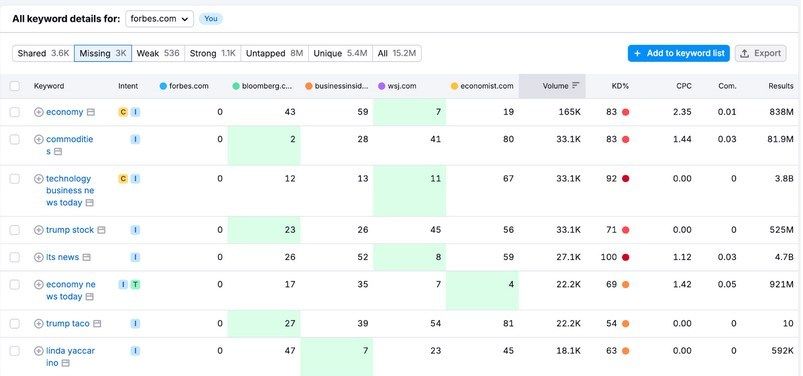Screen dimensions: 803x376
Task: Open the trump stock keyword link
Action: pyautogui.click(x=70, y=230)
